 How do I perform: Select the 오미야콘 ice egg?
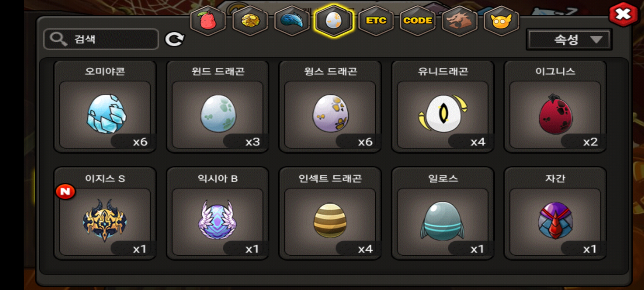coord(105,107)
